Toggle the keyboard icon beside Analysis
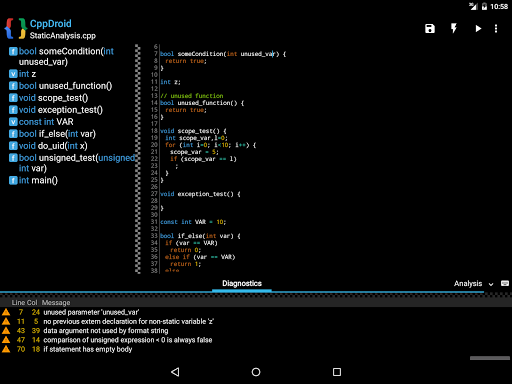The width and height of the screenshot is (512, 384). pyautogui.click(x=505, y=283)
